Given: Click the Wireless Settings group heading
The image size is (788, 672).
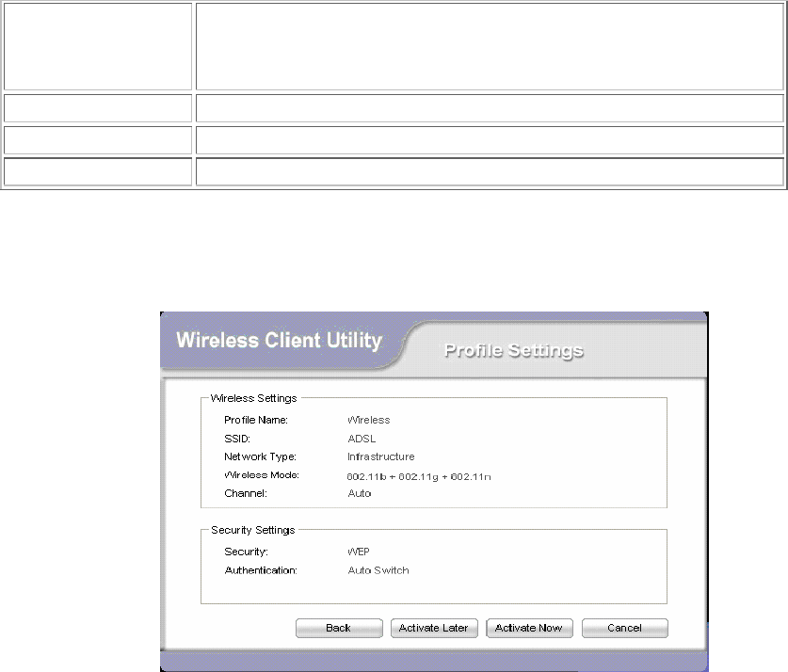Looking at the screenshot, I should [x=254, y=398].
